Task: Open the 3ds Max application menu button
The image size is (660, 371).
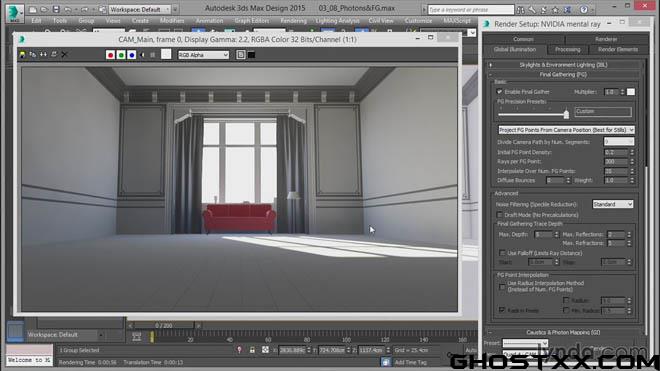Action: tap(14, 13)
